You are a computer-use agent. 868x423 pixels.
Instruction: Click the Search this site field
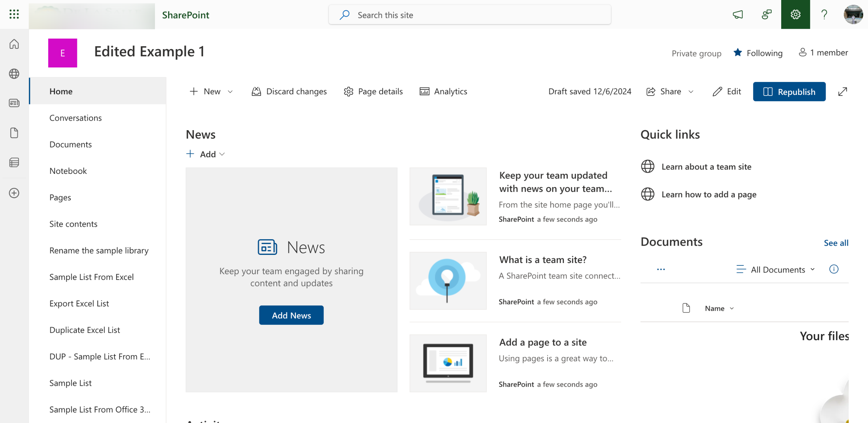(469, 15)
